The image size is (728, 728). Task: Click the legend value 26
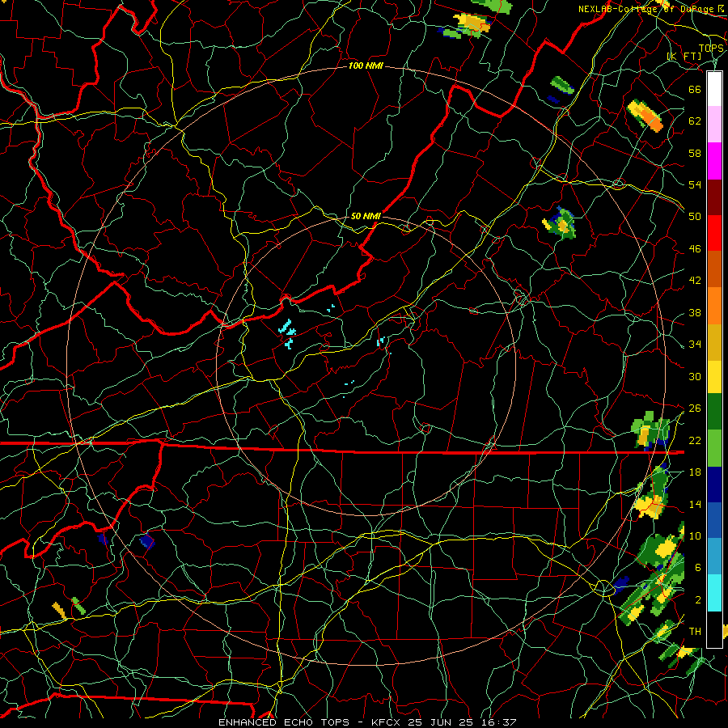695,408
